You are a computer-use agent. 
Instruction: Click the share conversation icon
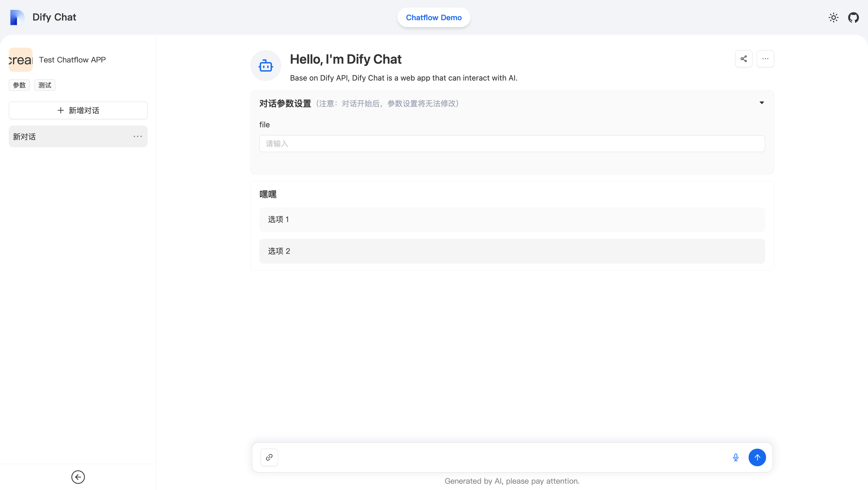(x=743, y=59)
